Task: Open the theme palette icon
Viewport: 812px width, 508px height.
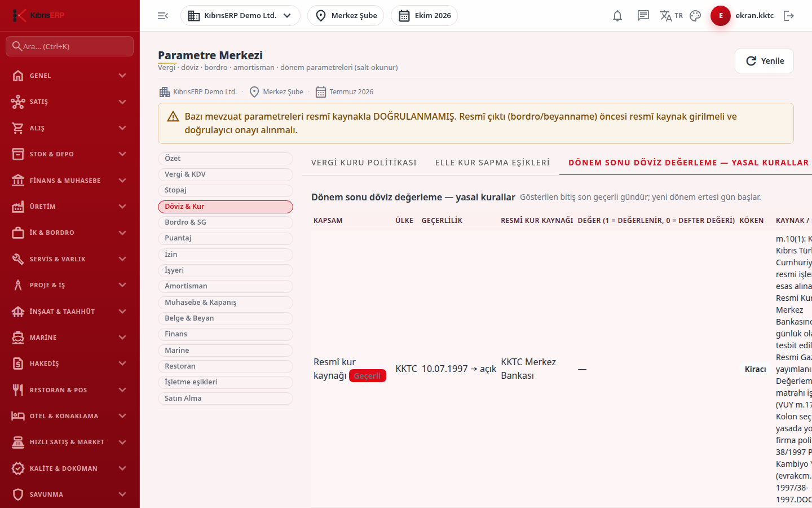Action: click(695, 16)
